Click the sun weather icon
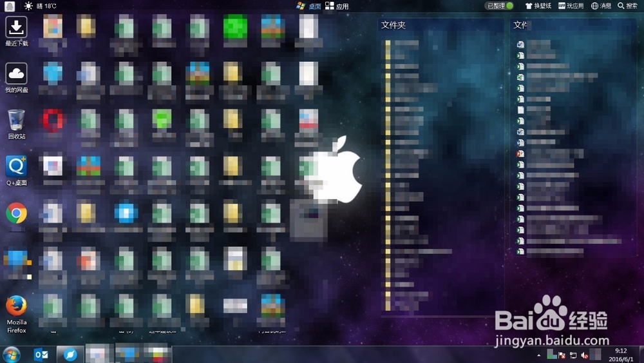Image resolution: width=644 pixels, height=363 pixels. click(x=28, y=6)
